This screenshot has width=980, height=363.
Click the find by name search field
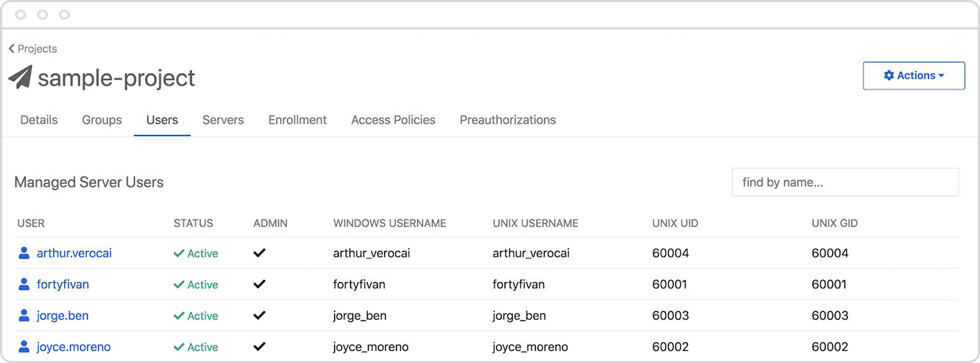point(845,182)
